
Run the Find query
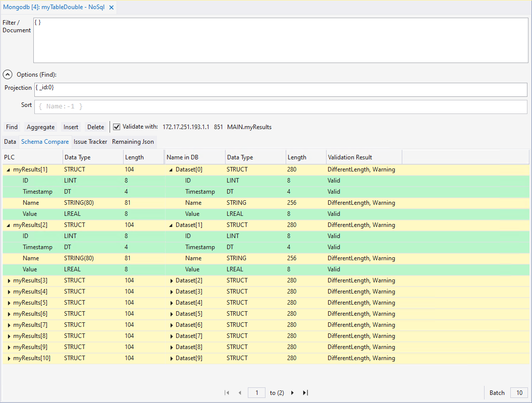point(12,127)
